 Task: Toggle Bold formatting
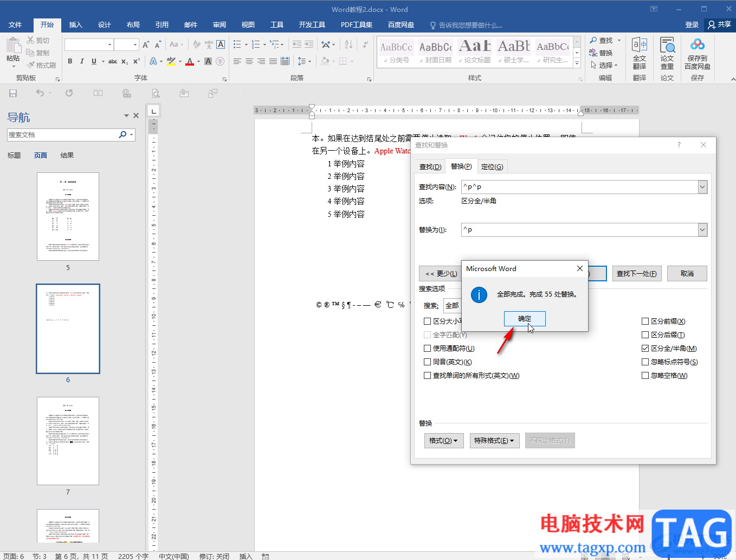(x=70, y=61)
